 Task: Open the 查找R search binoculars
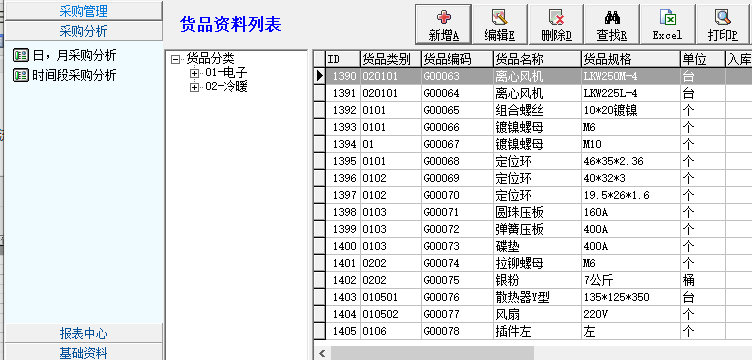tap(611, 24)
